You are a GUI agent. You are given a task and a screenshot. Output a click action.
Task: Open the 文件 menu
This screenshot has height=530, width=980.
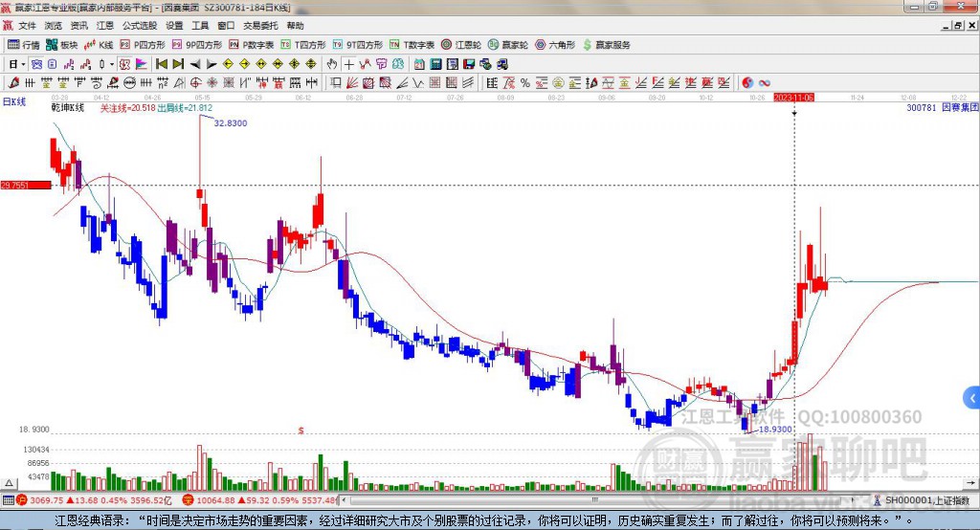pyautogui.click(x=27, y=26)
